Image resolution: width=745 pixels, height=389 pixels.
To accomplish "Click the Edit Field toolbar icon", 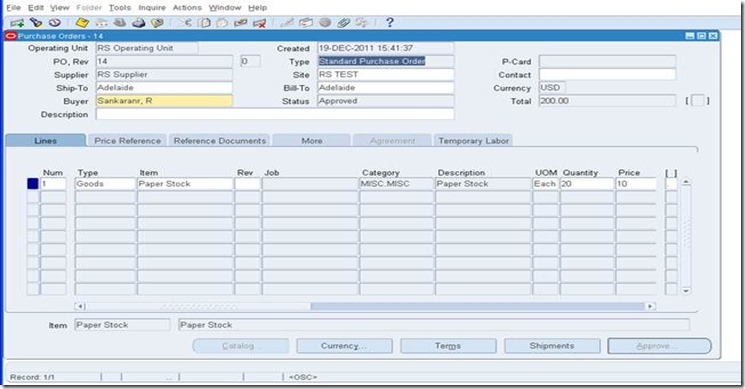I will [287, 22].
